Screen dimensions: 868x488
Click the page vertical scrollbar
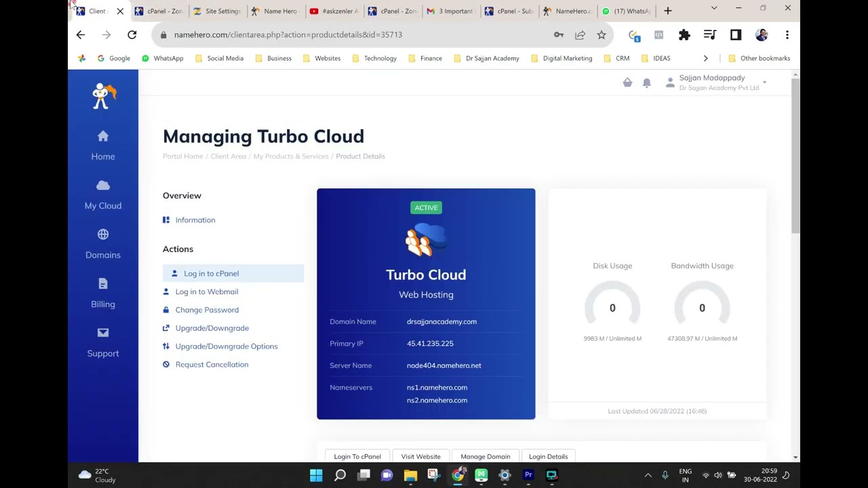click(795, 156)
